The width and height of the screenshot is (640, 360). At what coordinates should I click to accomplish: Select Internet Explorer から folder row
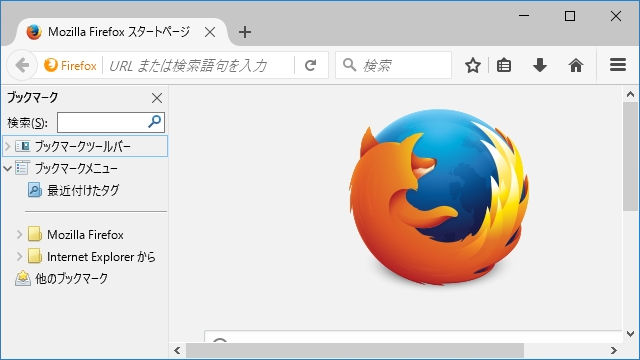[x=85, y=256]
